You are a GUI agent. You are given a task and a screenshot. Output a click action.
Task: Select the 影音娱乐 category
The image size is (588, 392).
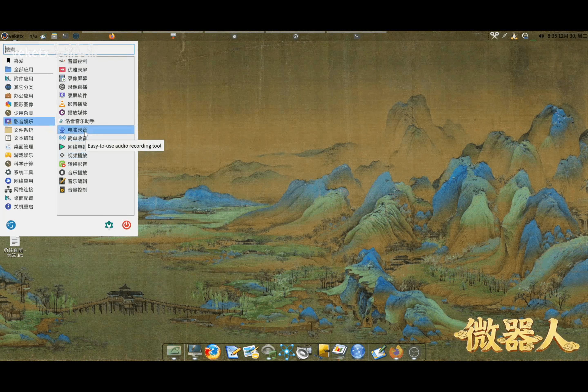point(29,121)
